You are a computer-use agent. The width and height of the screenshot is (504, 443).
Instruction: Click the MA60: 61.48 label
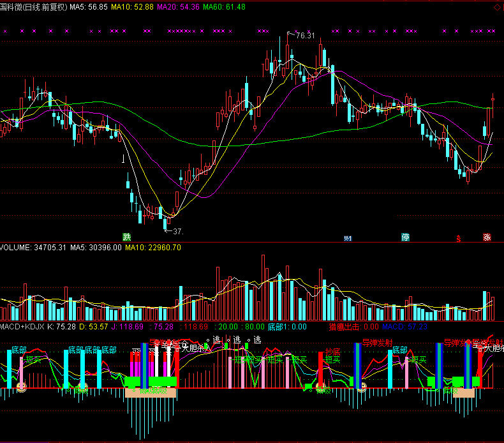[225, 7]
